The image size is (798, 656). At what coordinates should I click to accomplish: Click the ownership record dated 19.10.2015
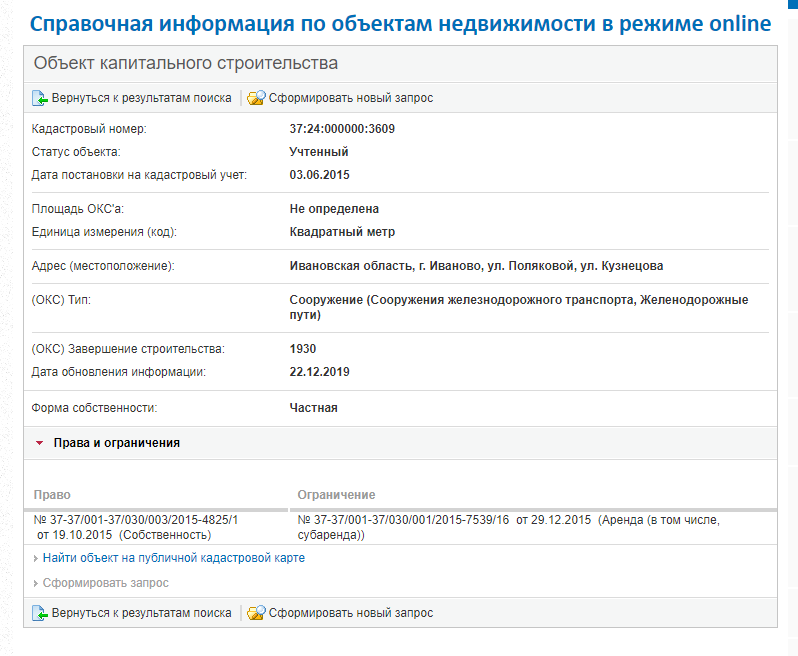coord(136,527)
